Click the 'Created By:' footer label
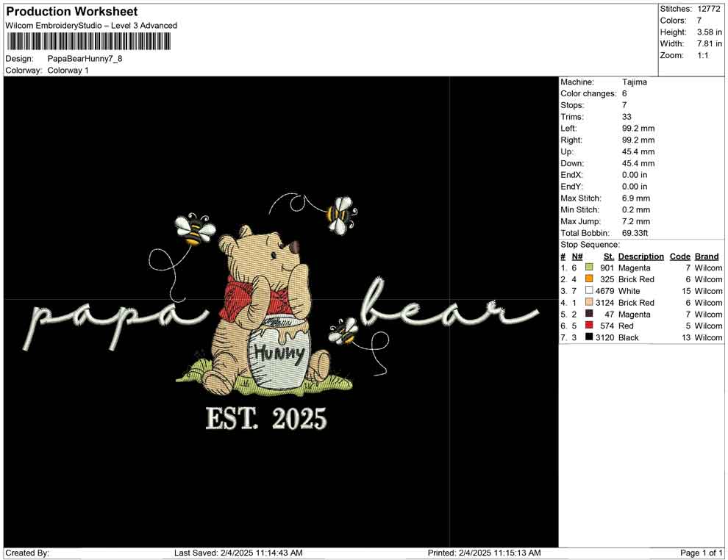Image resolution: width=728 pixels, height=560 pixels. [x=27, y=553]
